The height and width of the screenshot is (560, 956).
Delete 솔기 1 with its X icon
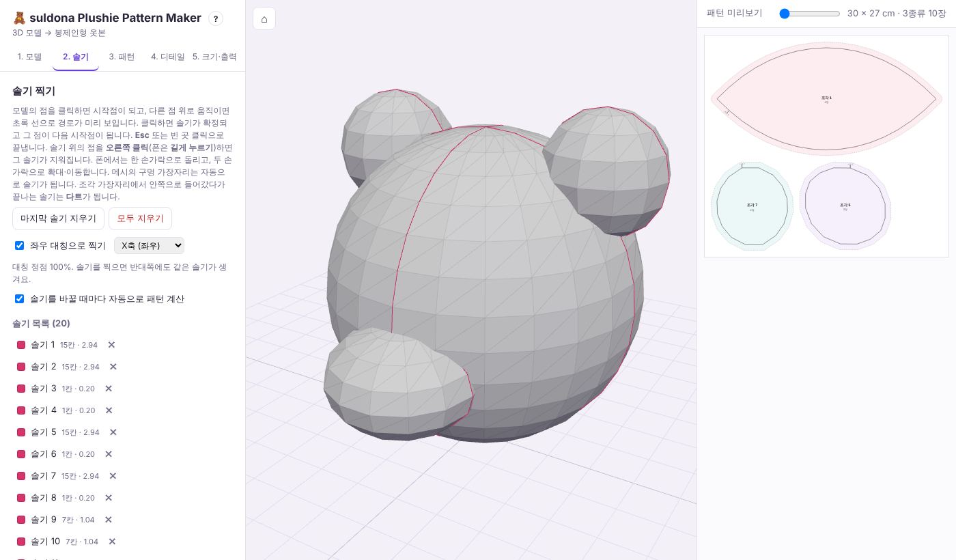click(x=111, y=345)
